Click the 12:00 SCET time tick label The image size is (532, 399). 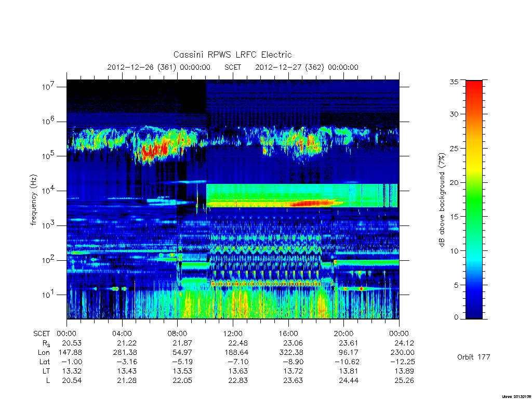point(233,334)
